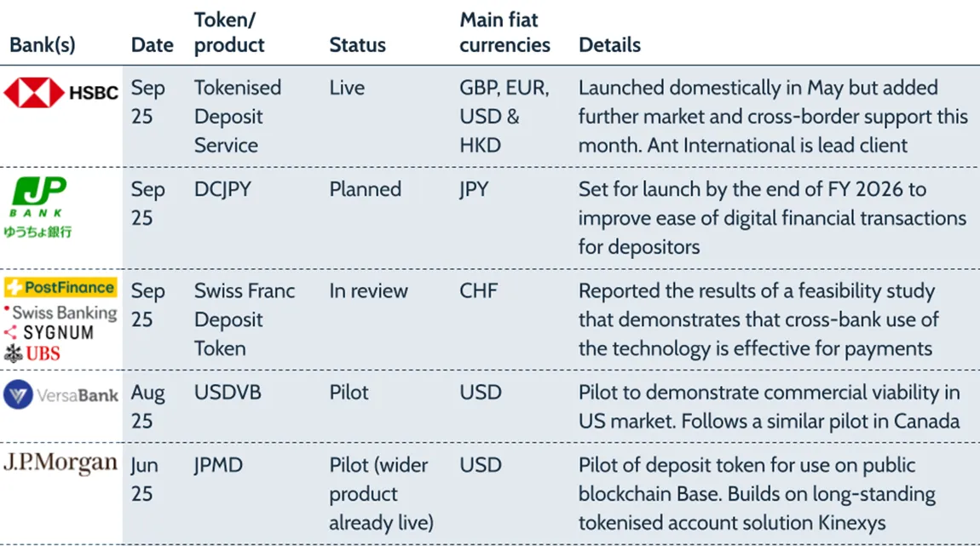Click the VersaBank logo
The height and width of the screenshot is (546, 980).
click(61, 395)
